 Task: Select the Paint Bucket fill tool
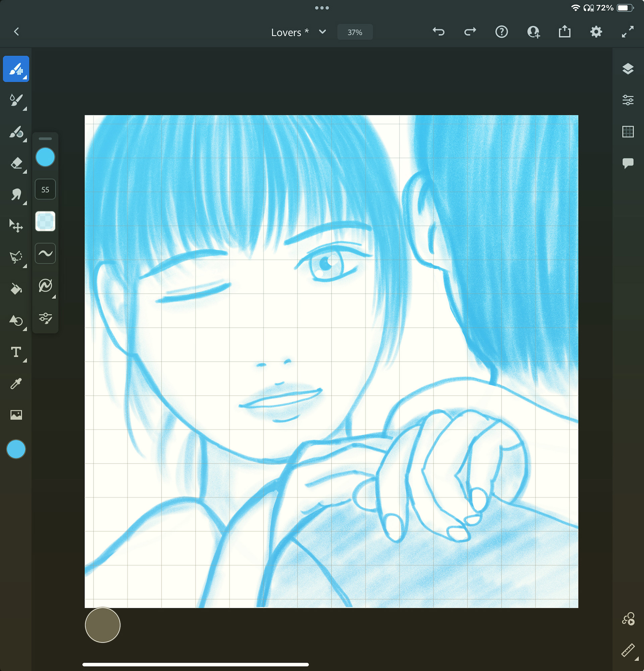16,289
